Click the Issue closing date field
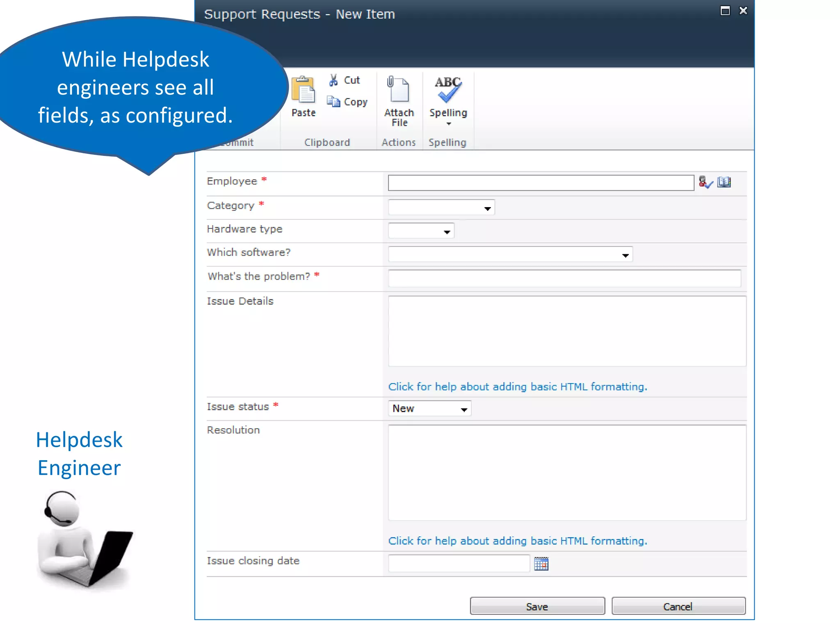 tap(459, 564)
